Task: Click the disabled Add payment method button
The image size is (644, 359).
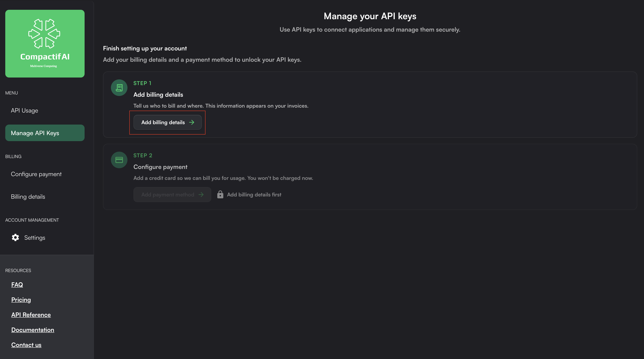Action: click(172, 194)
